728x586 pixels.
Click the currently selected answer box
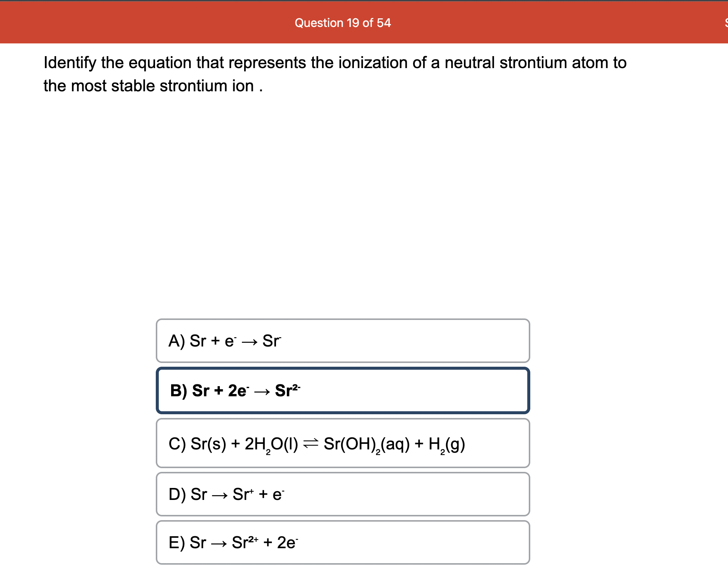(342, 390)
